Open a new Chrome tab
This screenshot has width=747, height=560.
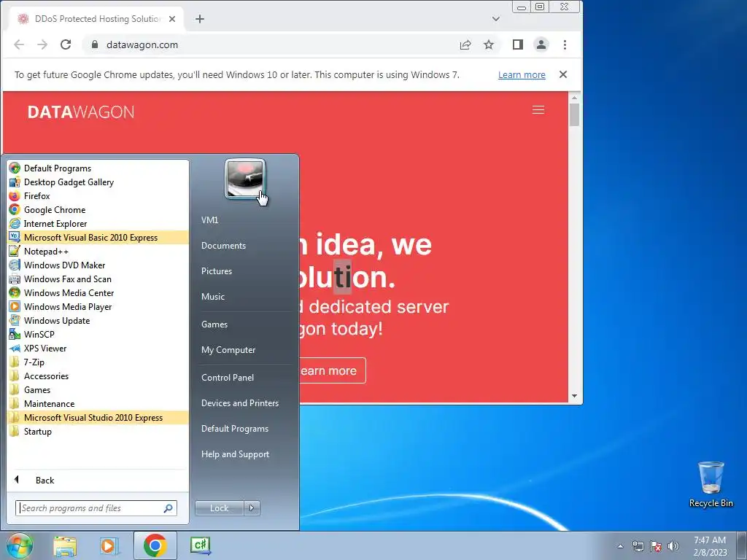200,19
